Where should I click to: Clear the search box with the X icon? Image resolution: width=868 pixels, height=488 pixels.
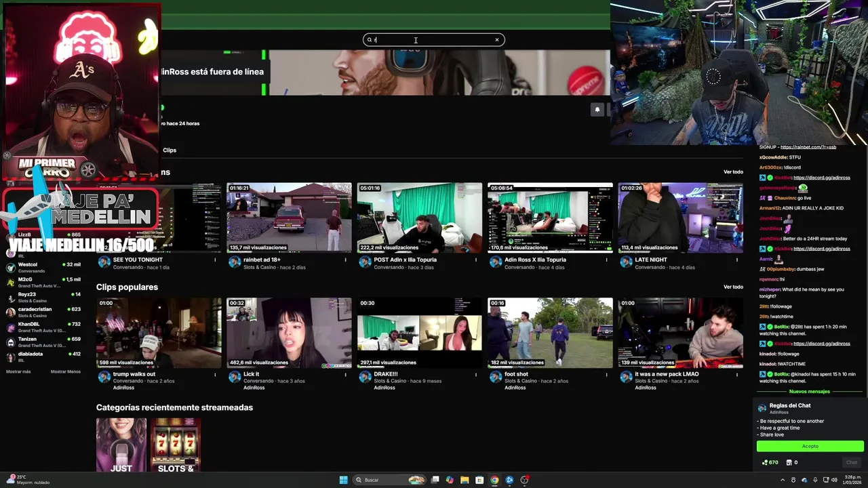point(496,40)
